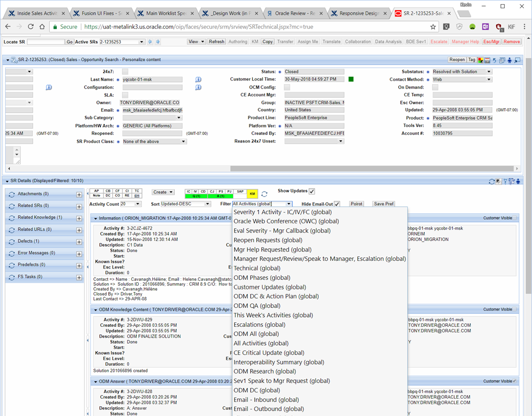Click the left arrow beside Active SRs

tap(150, 42)
